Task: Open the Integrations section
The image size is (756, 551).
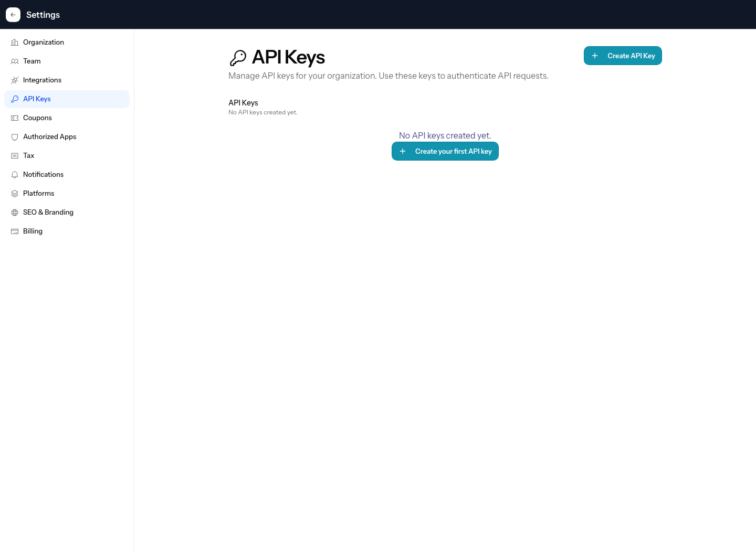Action: [67, 80]
